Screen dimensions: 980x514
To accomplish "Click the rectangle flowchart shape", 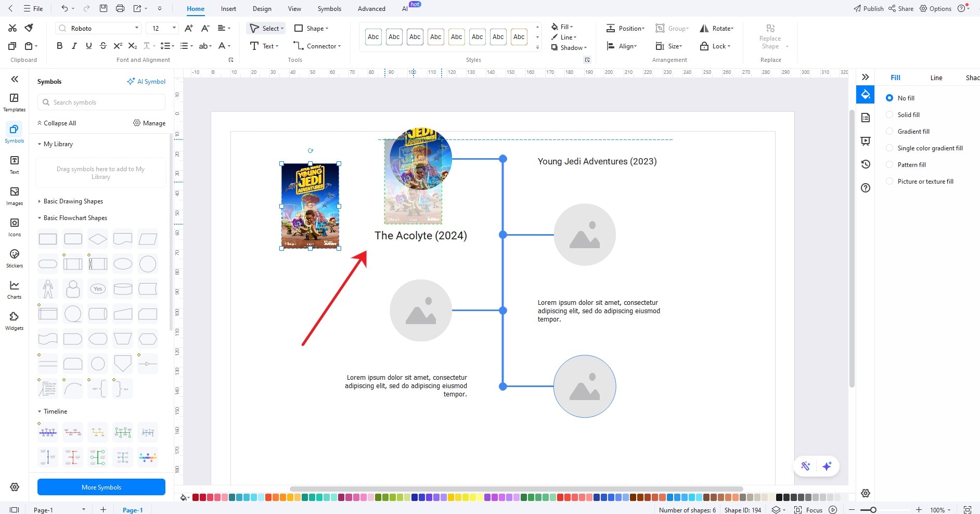I will pyautogui.click(x=48, y=239).
